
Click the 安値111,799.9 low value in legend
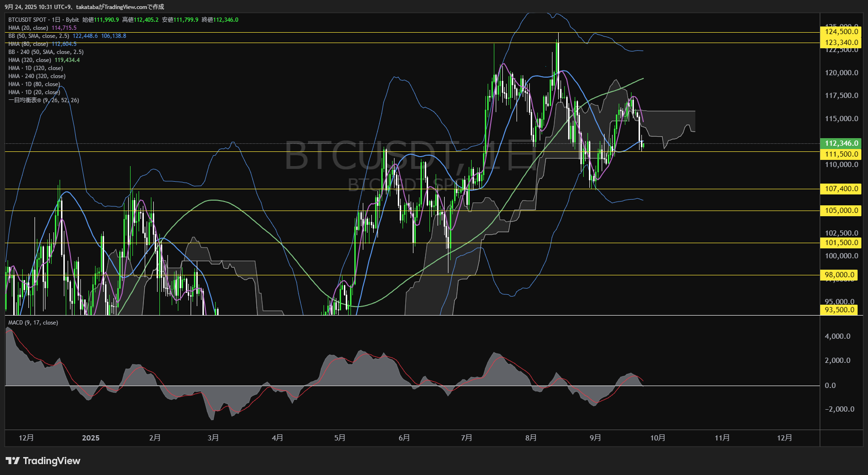click(180, 20)
